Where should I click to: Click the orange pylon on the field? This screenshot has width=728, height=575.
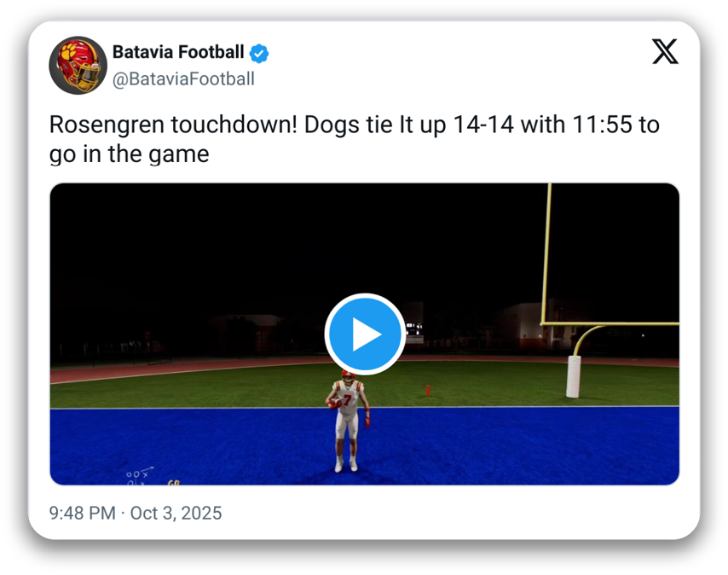coord(427,390)
